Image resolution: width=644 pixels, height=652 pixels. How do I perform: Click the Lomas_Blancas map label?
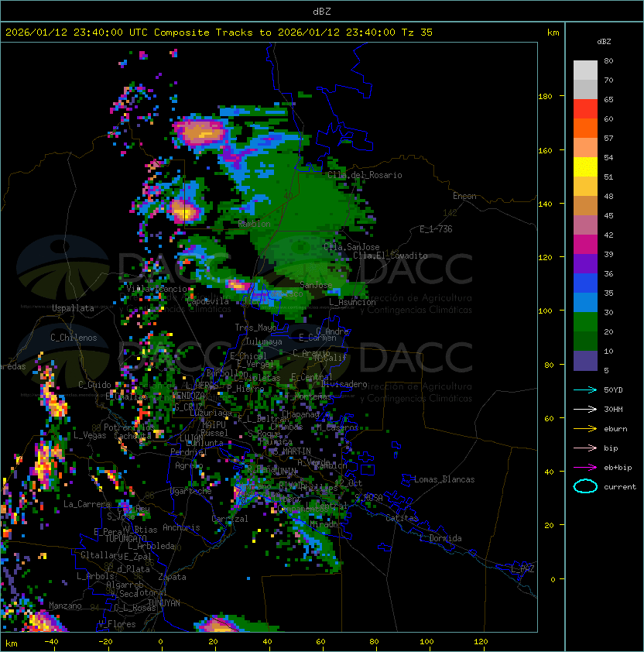444,479
